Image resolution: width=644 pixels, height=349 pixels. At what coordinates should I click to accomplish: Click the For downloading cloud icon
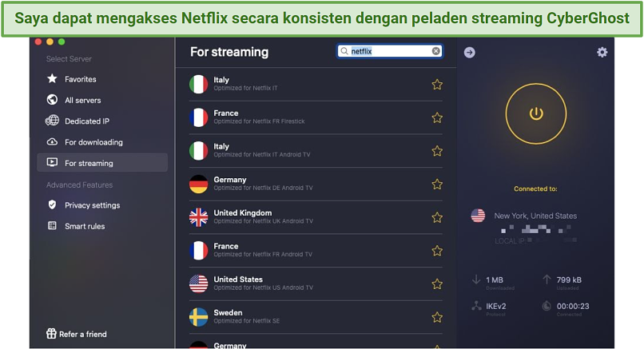[52, 142]
